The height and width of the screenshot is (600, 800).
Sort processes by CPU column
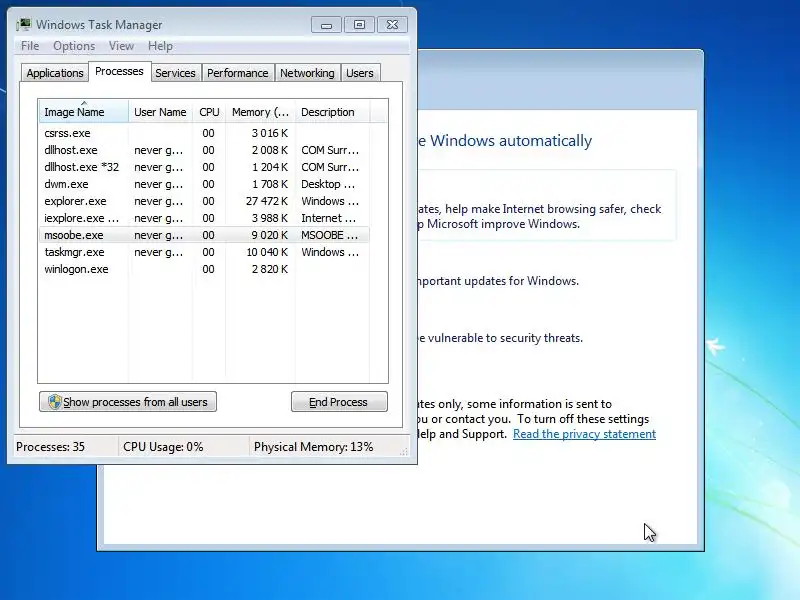point(209,112)
